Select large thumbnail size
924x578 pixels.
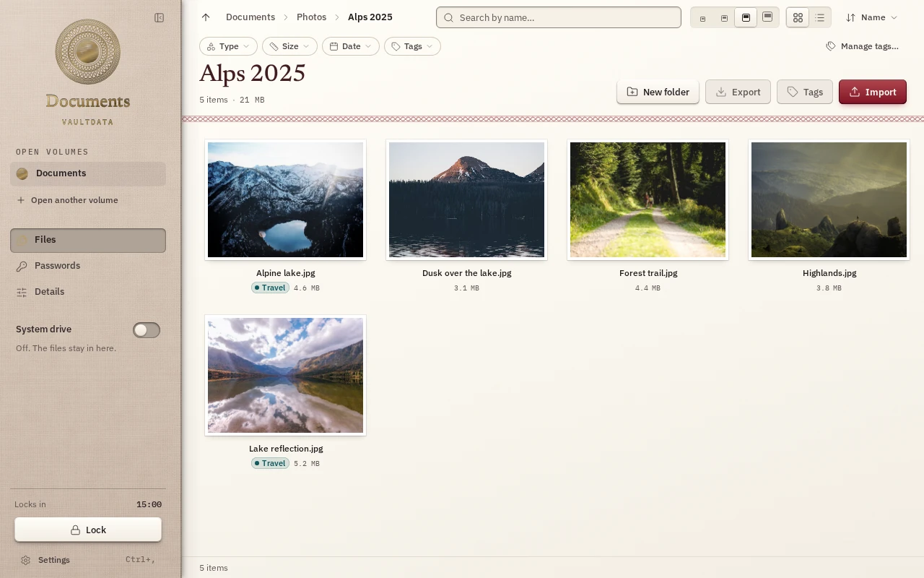click(746, 17)
